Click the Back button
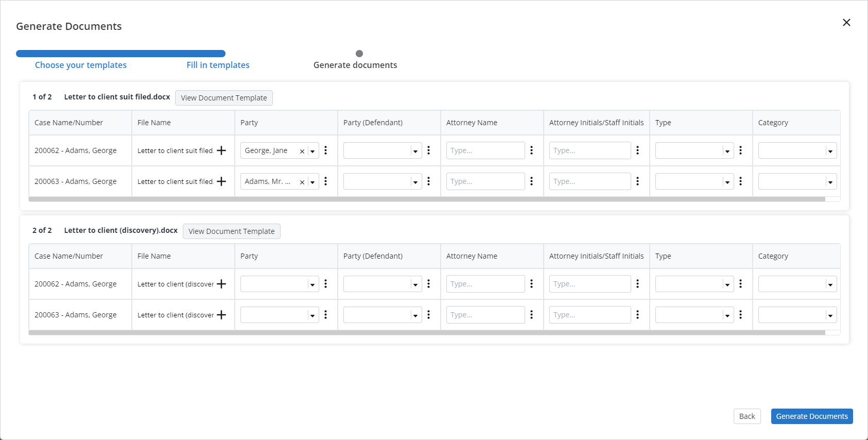Viewport: 868px width, 440px height. [747, 416]
